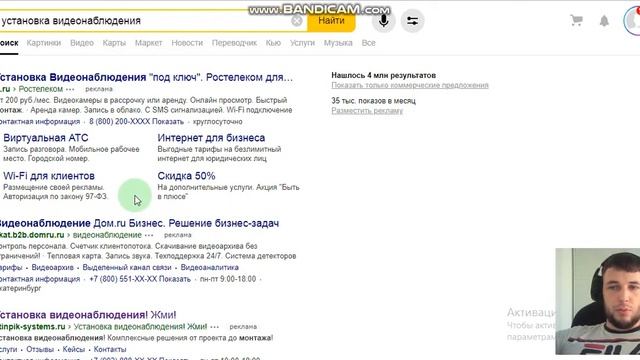This screenshot has width=640, height=360.
Task: Click the yellow Найти search button
Action: [331, 20]
